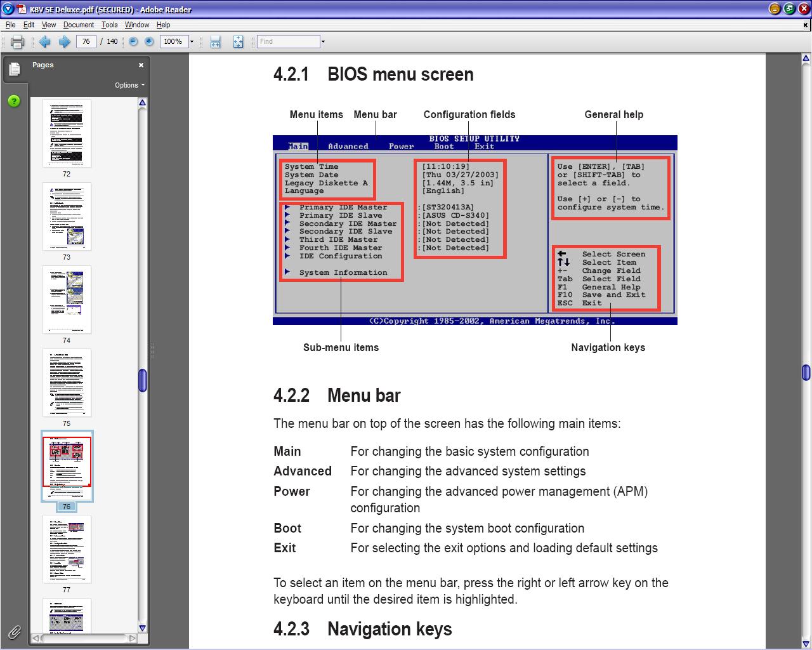Click the document vertical scrollbar thumb
The width and height of the screenshot is (812, 650).
pos(806,372)
